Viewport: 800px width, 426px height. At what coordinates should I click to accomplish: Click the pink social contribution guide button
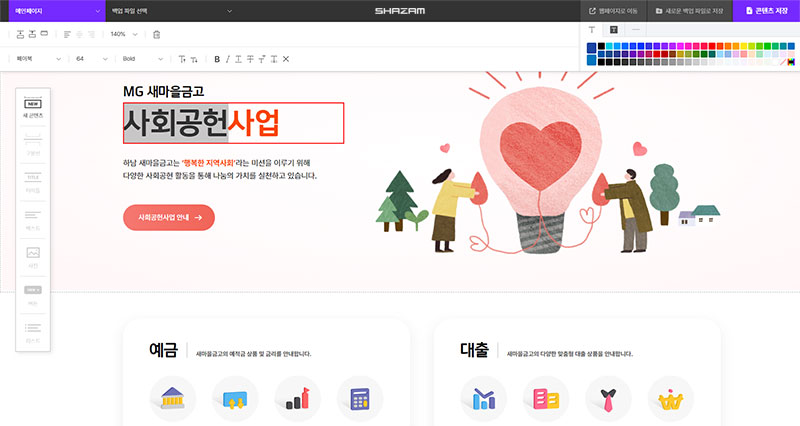pyautogui.click(x=169, y=217)
